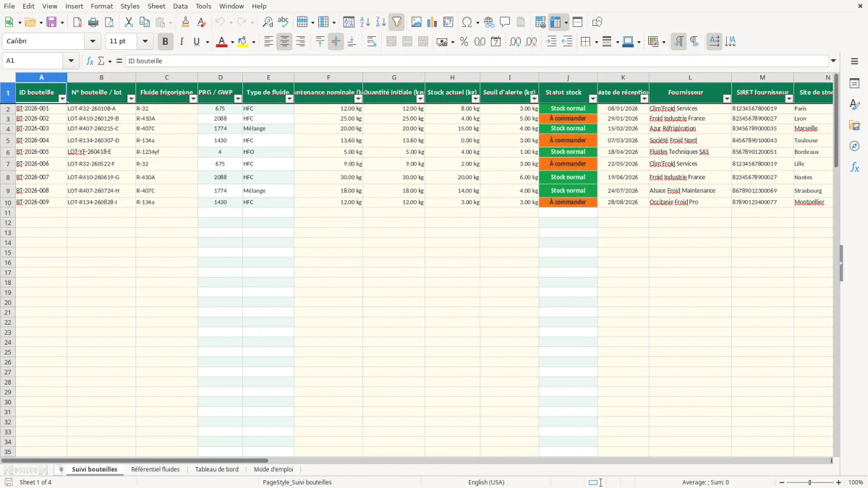
Task: Toggle Align Left
Action: [x=268, y=42]
